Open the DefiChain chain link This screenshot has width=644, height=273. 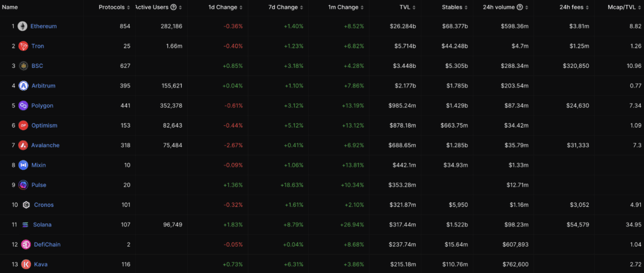click(47, 245)
